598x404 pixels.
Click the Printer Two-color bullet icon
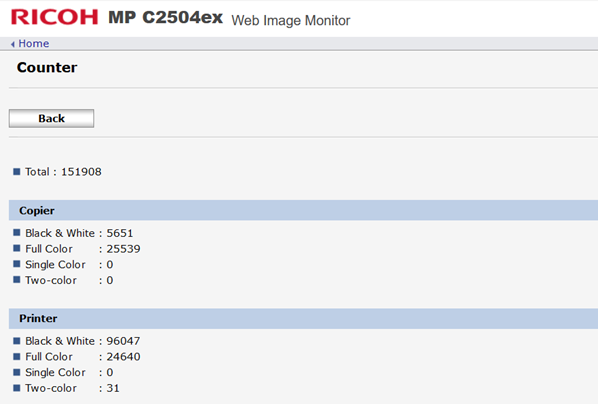point(16,388)
